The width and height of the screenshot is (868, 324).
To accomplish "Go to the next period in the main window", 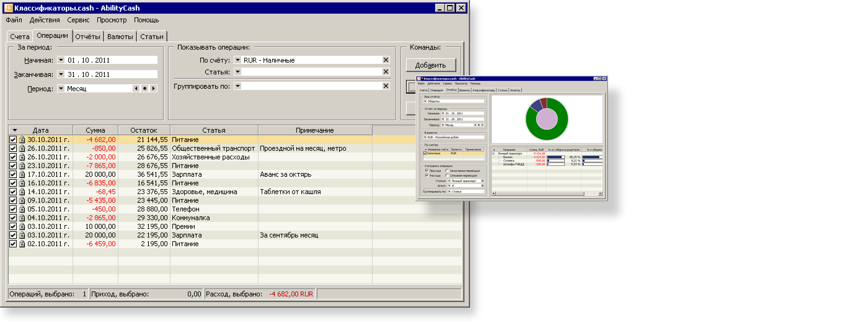I will tap(153, 88).
